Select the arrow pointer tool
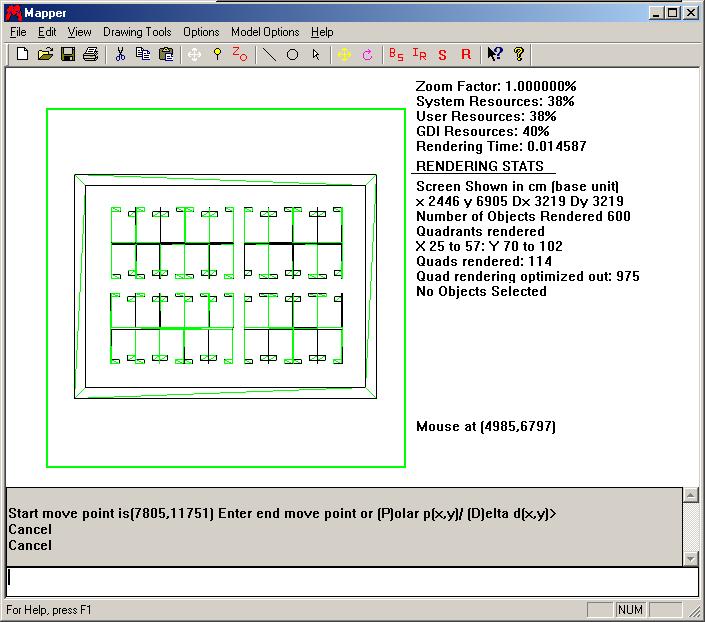705x622 pixels. 316,54
